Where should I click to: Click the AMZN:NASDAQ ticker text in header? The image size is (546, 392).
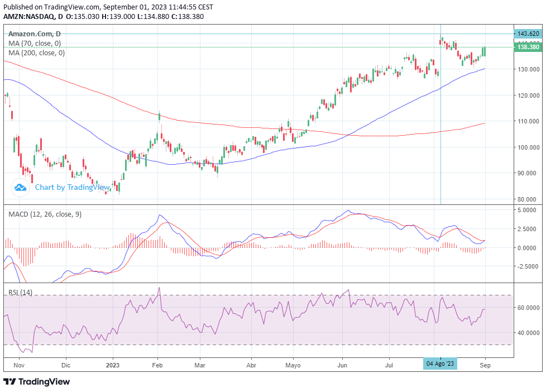click(x=30, y=17)
